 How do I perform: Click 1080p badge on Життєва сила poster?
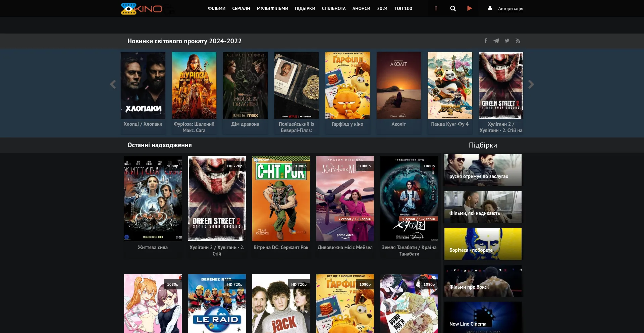173,166
